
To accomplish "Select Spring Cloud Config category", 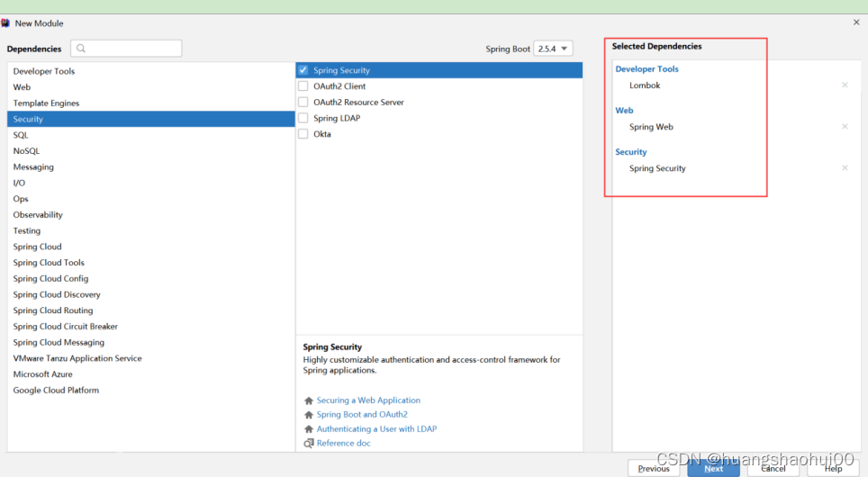I will coord(150,279).
